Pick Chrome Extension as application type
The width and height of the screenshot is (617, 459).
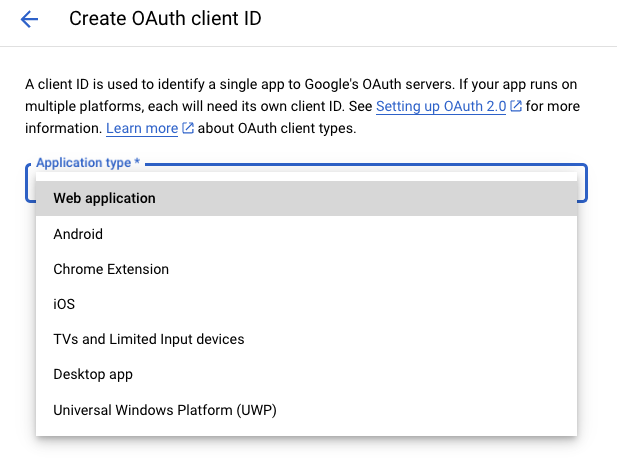tap(306, 269)
